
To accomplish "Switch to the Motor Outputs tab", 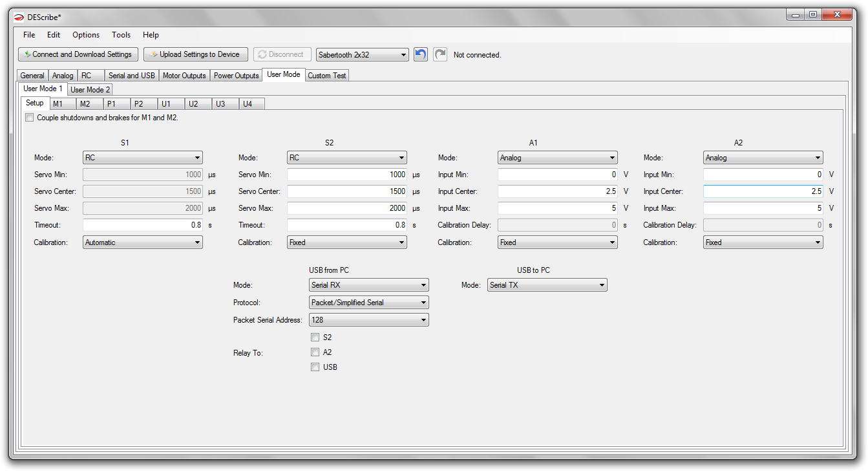I will (184, 76).
